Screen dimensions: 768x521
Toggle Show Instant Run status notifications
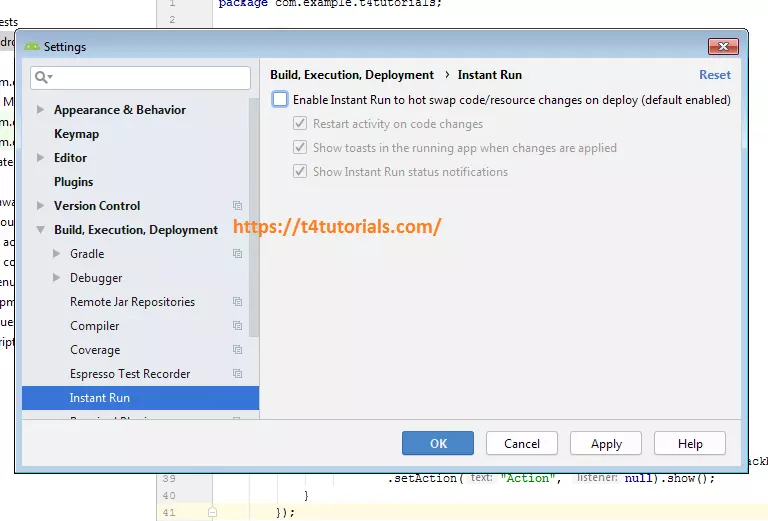(300, 172)
